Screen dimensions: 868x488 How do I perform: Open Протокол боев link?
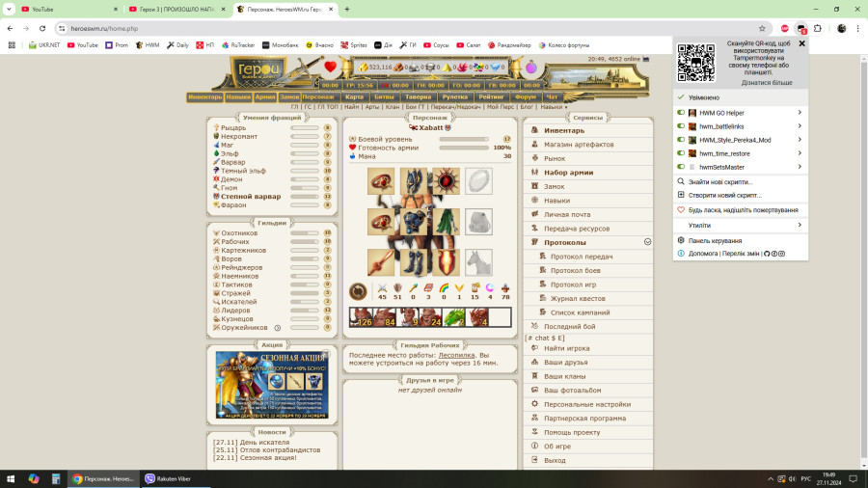[x=575, y=271]
